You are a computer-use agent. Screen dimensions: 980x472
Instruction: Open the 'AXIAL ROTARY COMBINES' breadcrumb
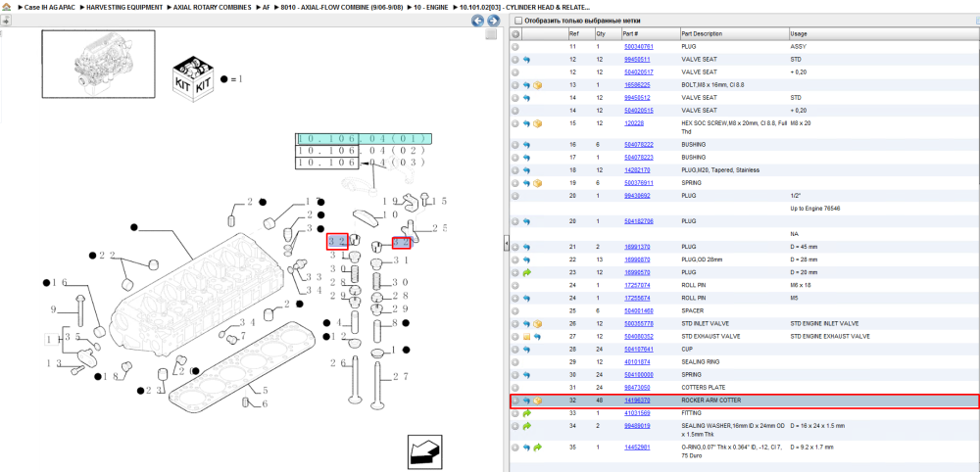click(214, 7)
